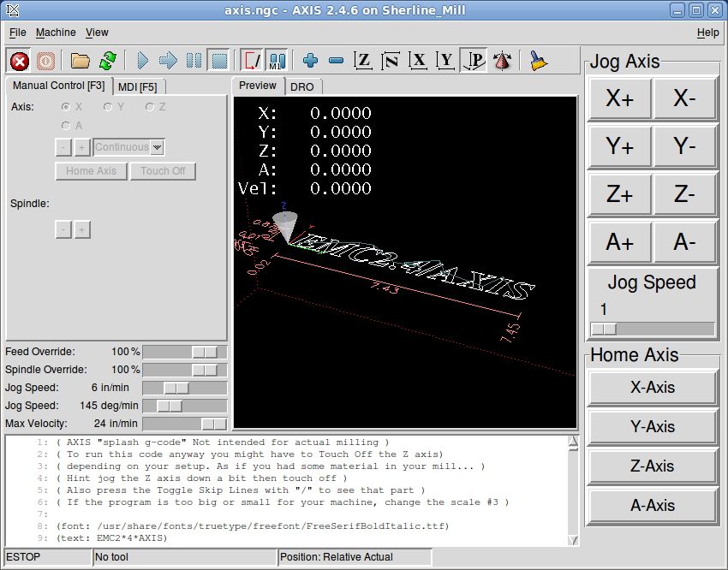Home the A-Axis in Home Axis panel
The height and width of the screenshot is (570, 728).
[x=653, y=506]
